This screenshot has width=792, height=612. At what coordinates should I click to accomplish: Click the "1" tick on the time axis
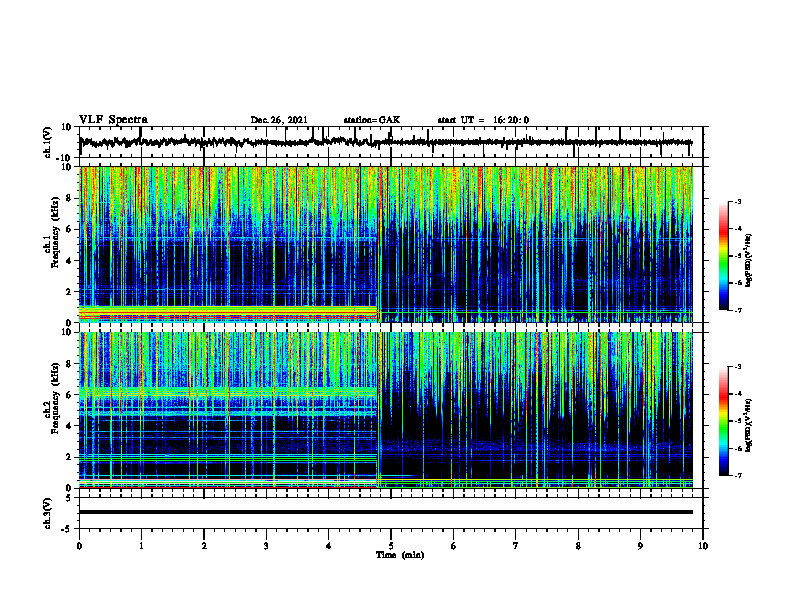click(141, 546)
